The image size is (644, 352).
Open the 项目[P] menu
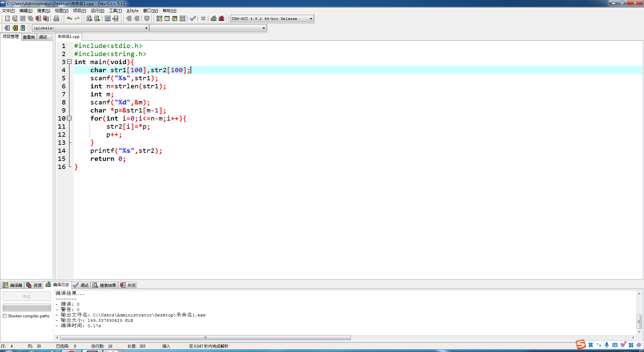point(79,11)
